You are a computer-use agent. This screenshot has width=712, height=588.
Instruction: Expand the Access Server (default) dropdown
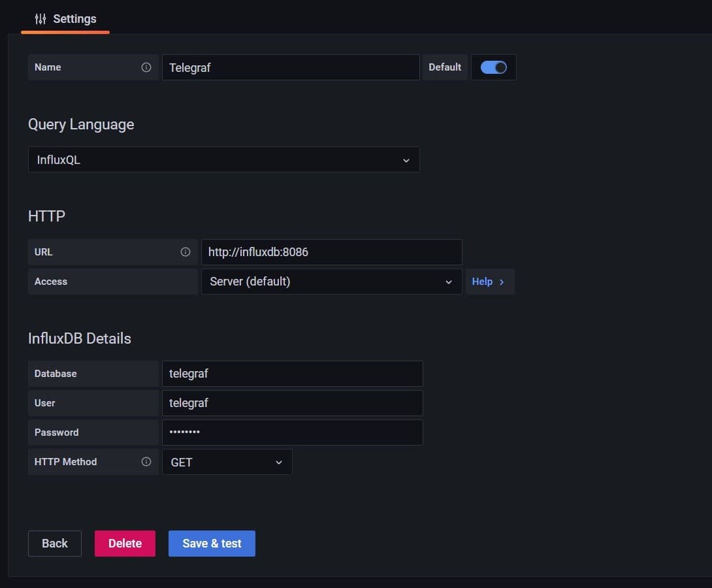pyautogui.click(x=331, y=282)
